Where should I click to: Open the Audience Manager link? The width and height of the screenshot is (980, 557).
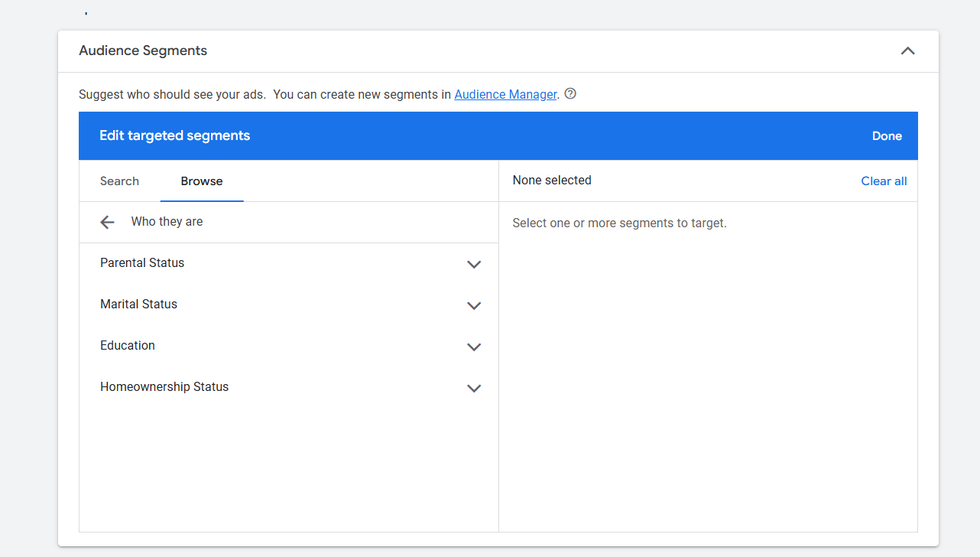pos(505,95)
